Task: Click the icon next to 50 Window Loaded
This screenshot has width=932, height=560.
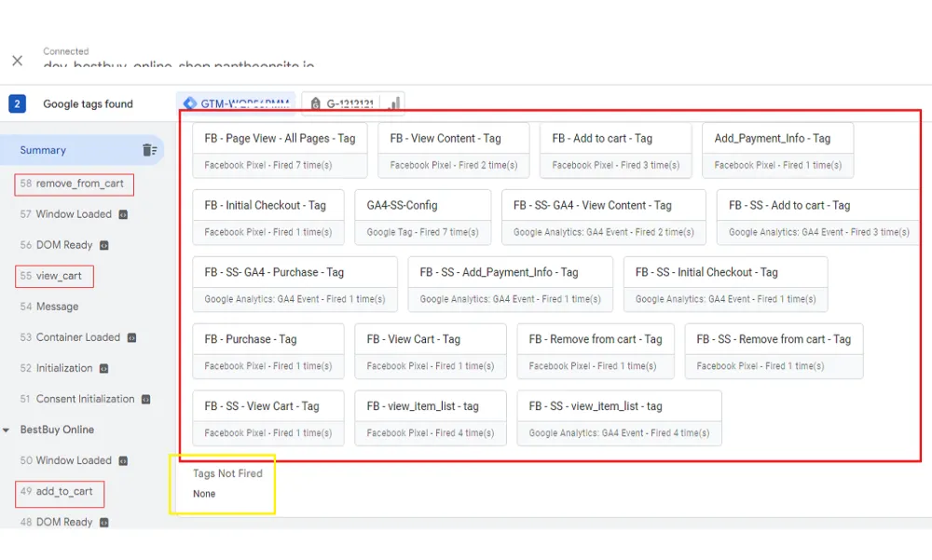Action: (x=123, y=460)
